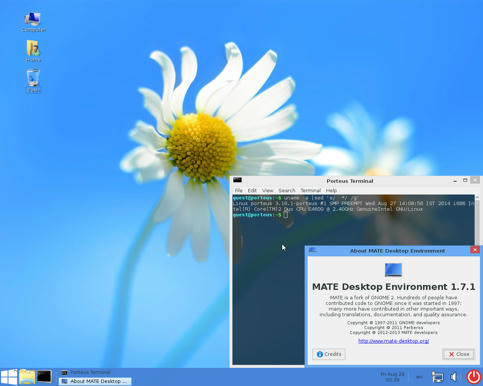Click the red power button icon
This screenshot has height=386, width=483.
[x=473, y=377]
